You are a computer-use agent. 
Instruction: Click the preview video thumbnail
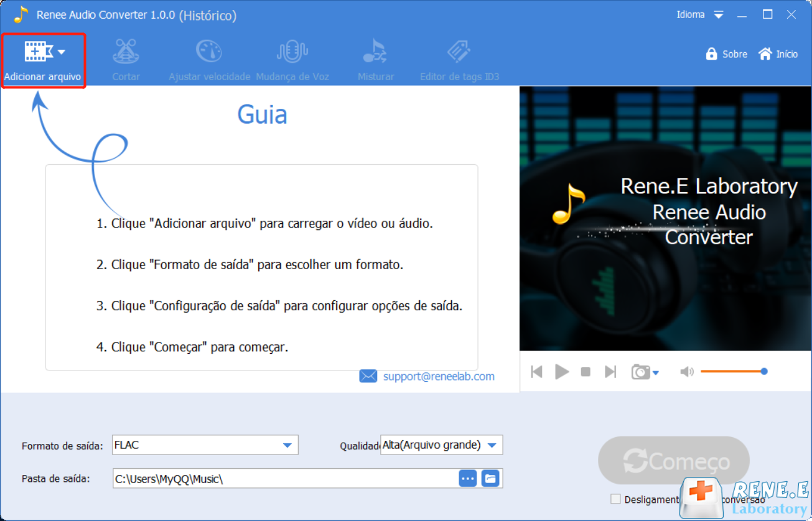coord(665,218)
